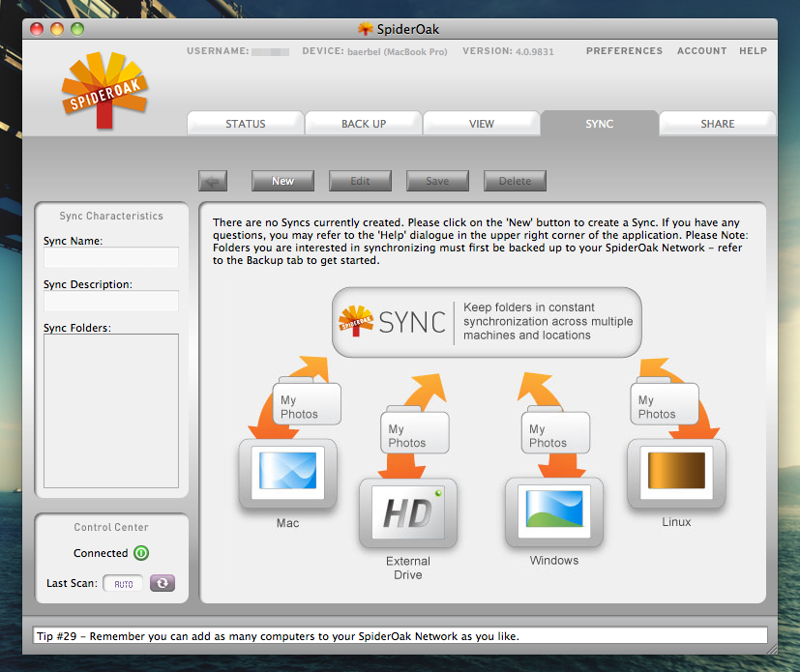
Task: Focus the Sync Description input field
Action: [x=111, y=301]
